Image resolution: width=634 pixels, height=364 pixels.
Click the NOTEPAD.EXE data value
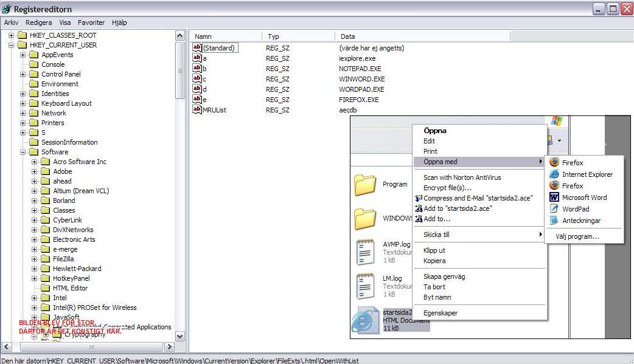(x=360, y=69)
